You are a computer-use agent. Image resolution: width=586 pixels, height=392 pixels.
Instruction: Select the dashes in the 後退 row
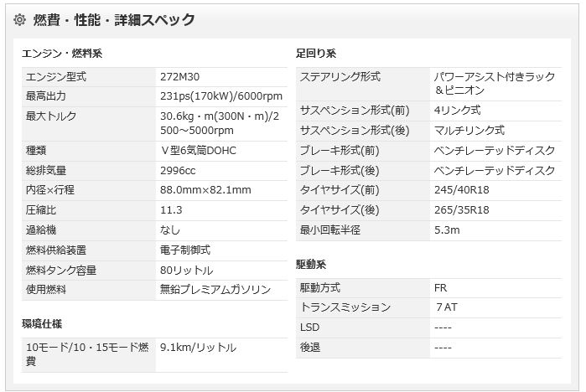[443, 348]
